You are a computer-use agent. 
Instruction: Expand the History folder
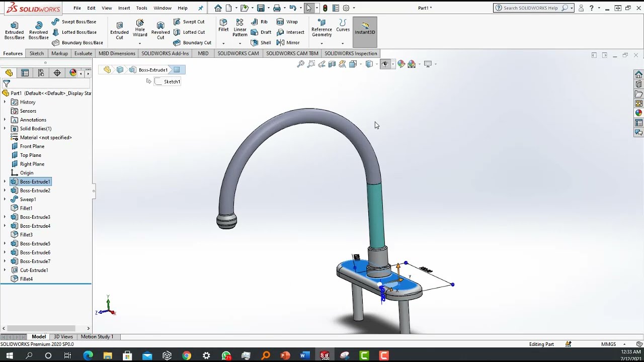5,102
